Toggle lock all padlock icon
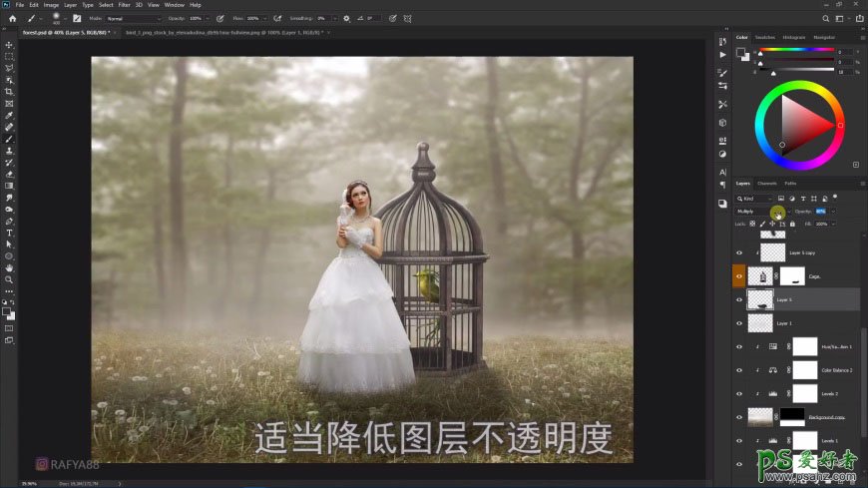Image resolution: width=868 pixels, height=488 pixels. [x=792, y=224]
